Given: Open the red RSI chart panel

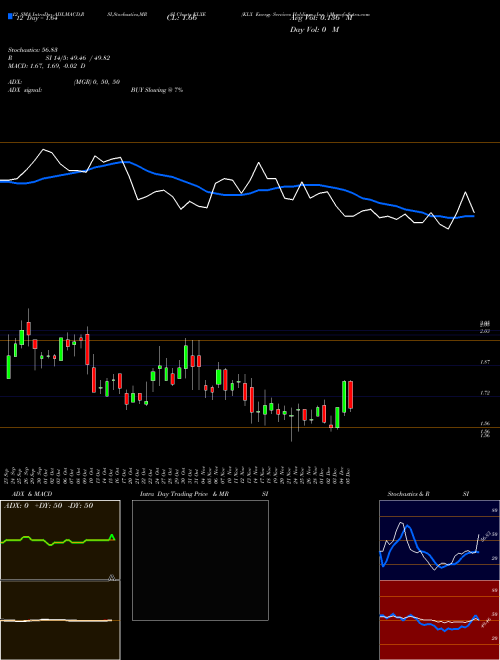Looking at the screenshot, I should 439,620.
